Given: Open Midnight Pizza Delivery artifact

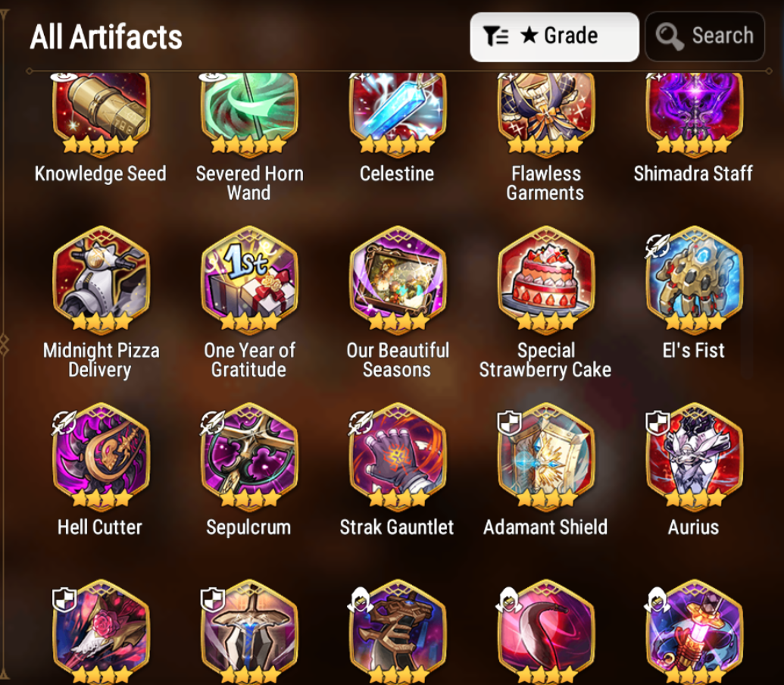Looking at the screenshot, I should [101, 279].
